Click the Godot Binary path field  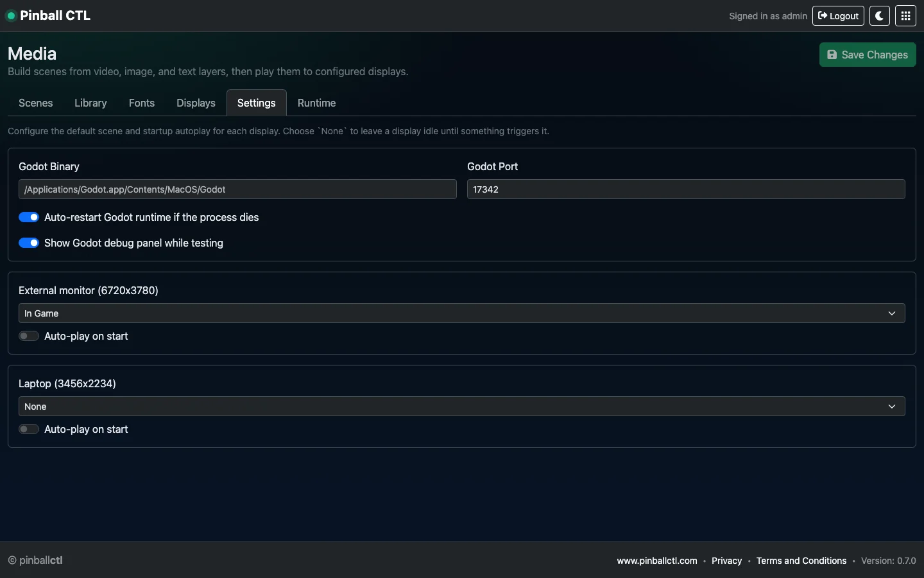pyautogui.click(x=237, y=189)
